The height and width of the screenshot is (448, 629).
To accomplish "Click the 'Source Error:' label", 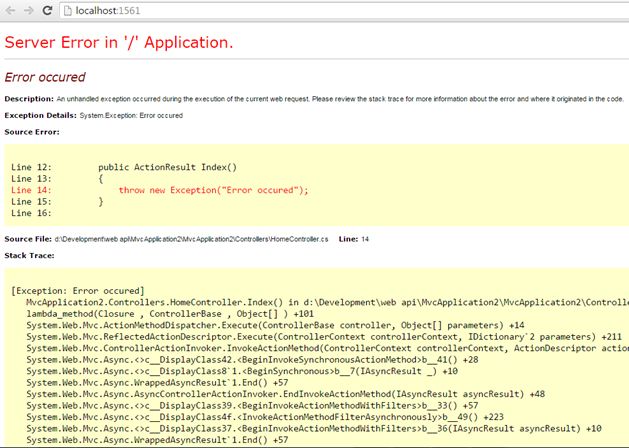I will (x=32, y=132).
